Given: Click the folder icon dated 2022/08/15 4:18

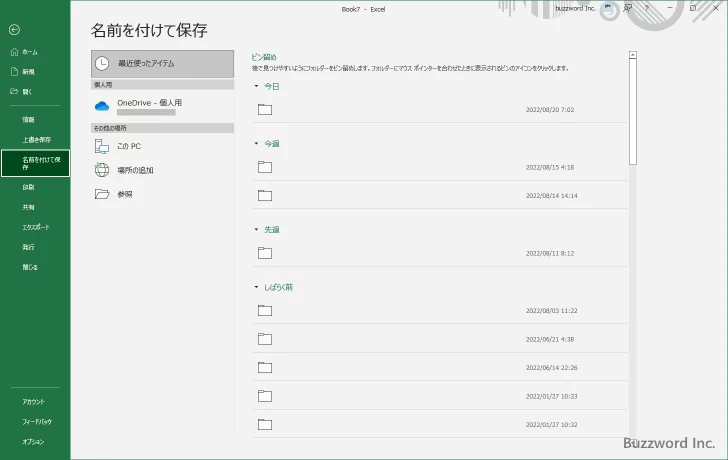Looking at the screenshot, I should [265, 167].
